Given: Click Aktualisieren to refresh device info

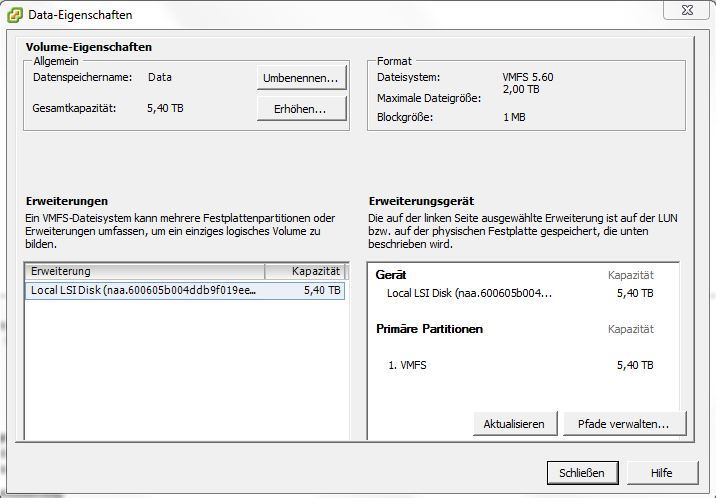Looking at the screenshot, I should pos(515,424).
